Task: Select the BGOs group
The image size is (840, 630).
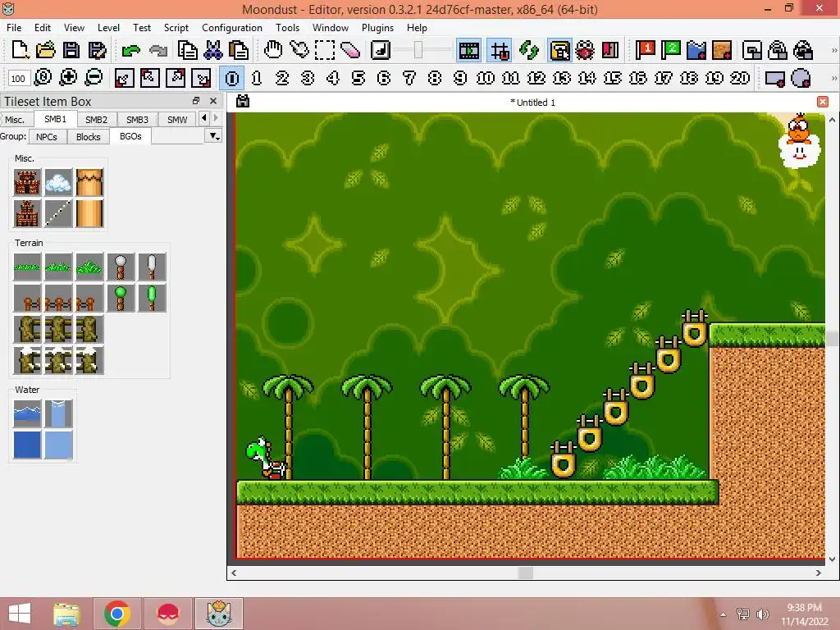Action: coord(130,136)
